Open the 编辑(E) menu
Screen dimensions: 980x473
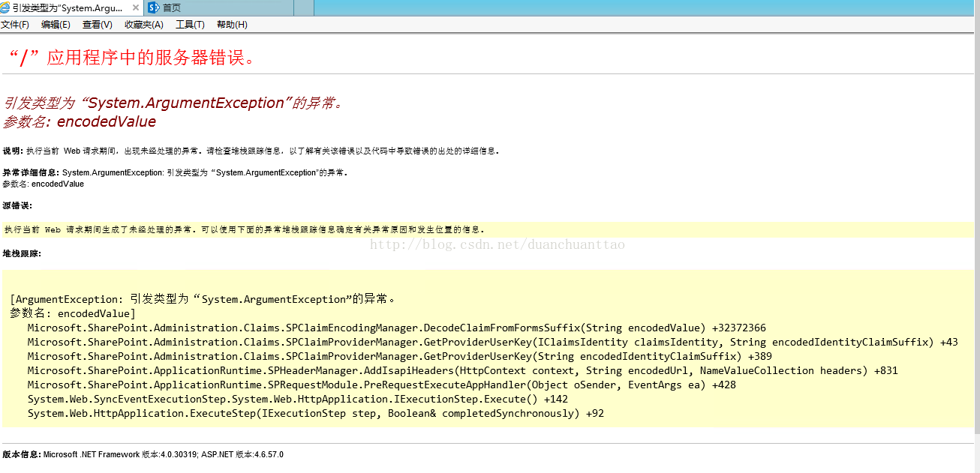[56, 25]
